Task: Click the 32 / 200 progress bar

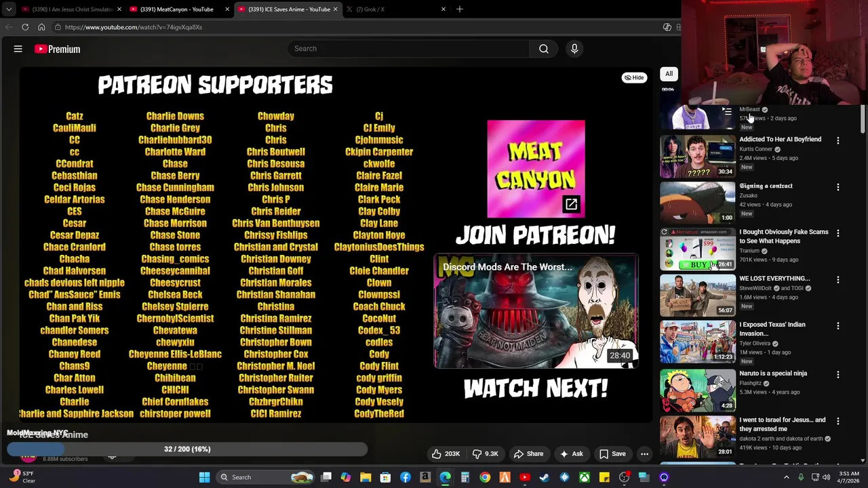Action: pyautogui.click(x=187, y=449)
